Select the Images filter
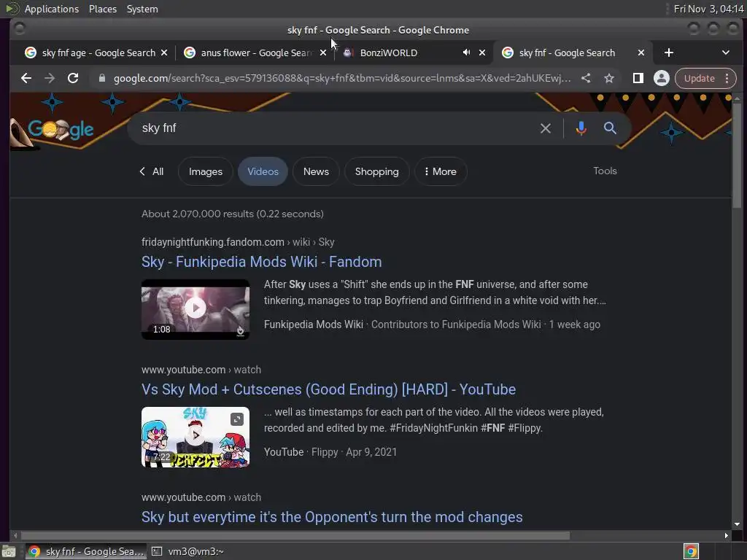The height and width of the screenshot is (560, 747). [205, 171]
